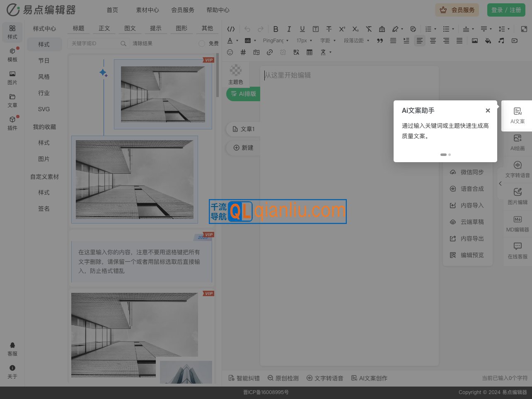Open the 素材中心 menu
Viewport: 532px width, 399px height.
148,10
